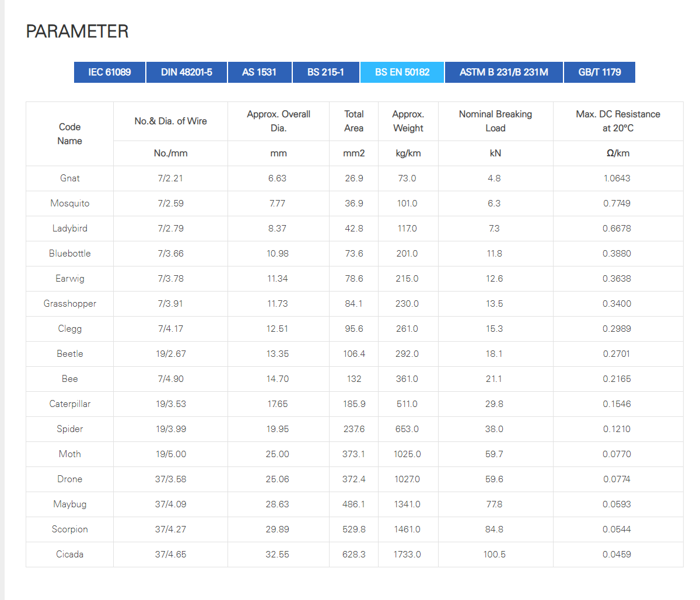The width and height of the screenshot is (700, 600).
Task: Select the 0.0459 resistance value cell
Action: [x=618, y=555]
